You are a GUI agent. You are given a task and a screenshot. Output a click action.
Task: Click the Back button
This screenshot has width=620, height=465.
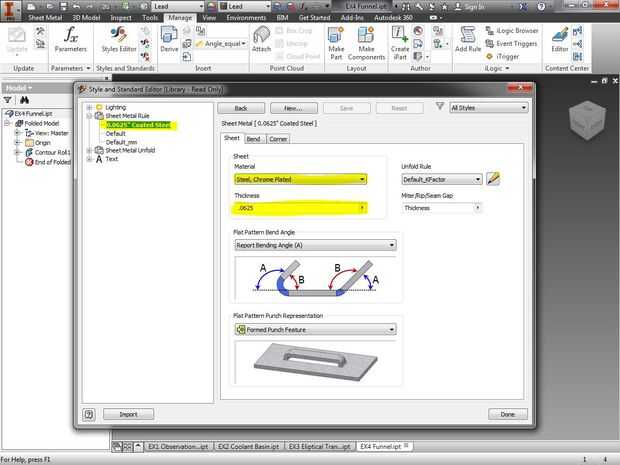(241, 108)
